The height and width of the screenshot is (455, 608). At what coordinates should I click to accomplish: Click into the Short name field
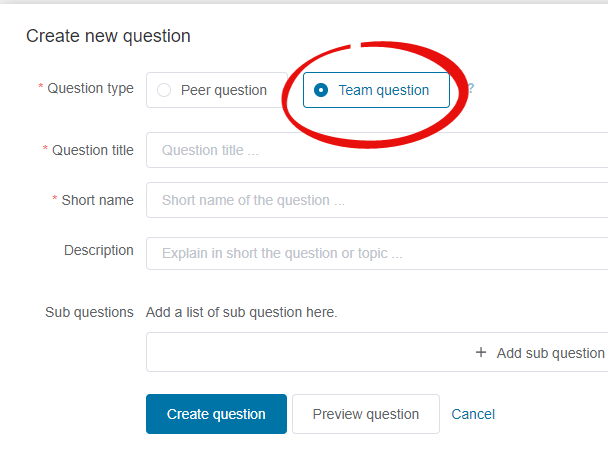[377, 200]
